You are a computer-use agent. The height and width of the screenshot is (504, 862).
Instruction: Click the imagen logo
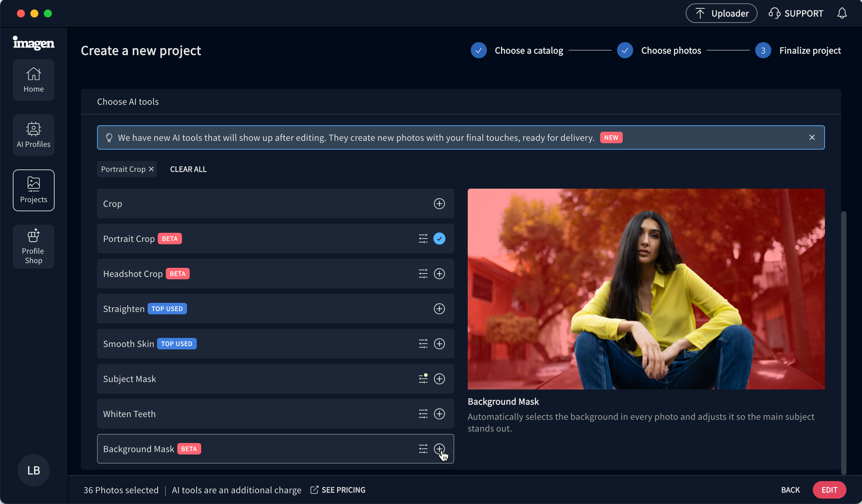click(33, 43)
